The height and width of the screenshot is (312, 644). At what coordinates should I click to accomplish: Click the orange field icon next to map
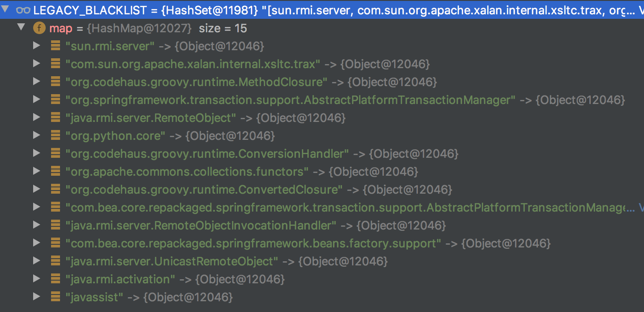(x=39, y=28)
